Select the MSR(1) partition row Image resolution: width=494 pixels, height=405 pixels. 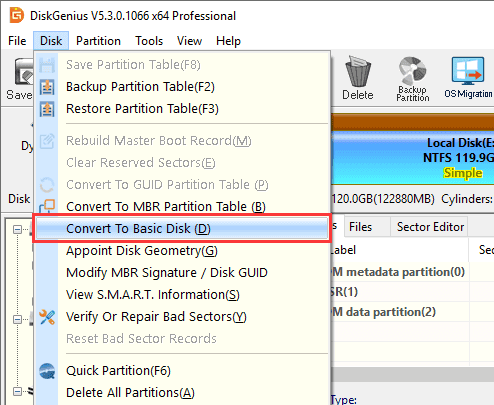click(413, 292)
